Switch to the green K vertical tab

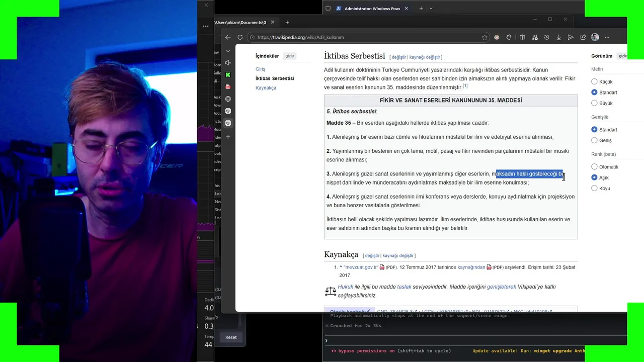(228, 75)
